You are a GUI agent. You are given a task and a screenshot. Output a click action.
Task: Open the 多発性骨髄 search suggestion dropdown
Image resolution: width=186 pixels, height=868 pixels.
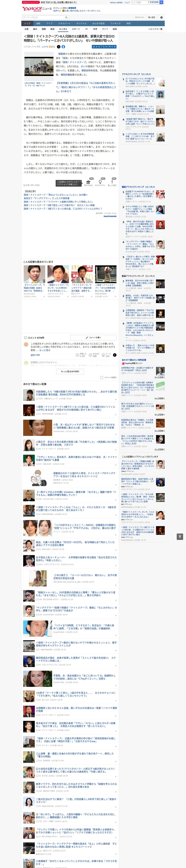coord(153,2)
